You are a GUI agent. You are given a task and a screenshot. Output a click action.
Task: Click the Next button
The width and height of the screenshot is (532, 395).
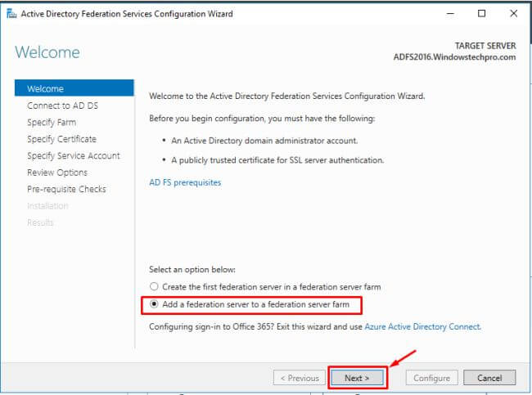(x=358, y=378)
